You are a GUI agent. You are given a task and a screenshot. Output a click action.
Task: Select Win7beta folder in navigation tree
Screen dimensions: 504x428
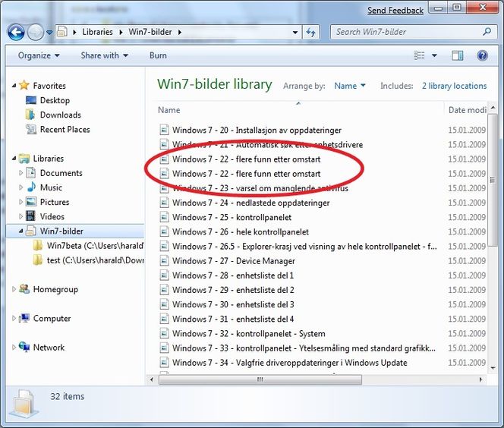coord(88,246)
